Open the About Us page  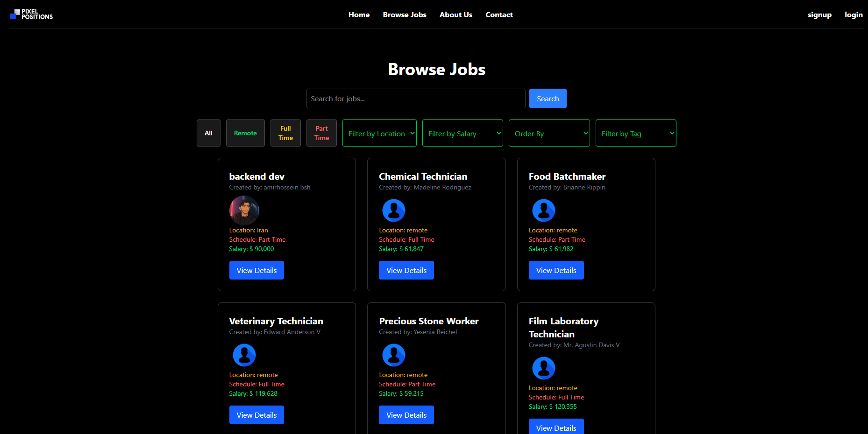click(456, 15)
